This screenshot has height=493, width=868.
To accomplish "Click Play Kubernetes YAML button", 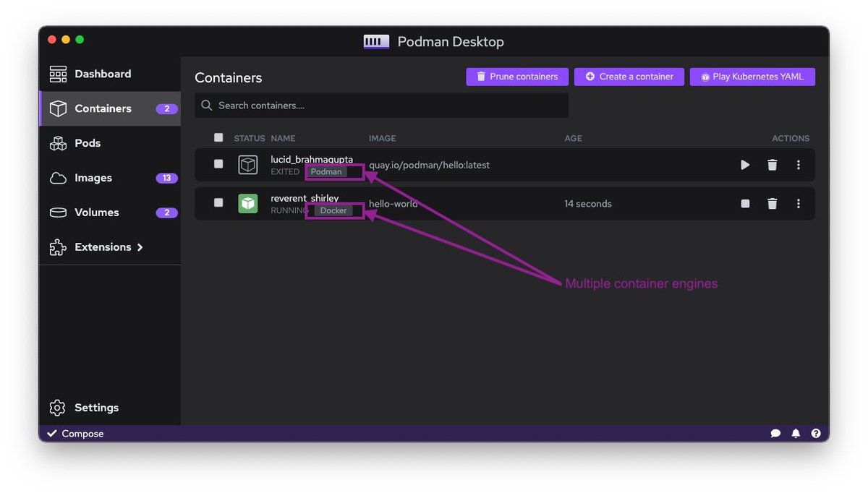I will point(753,77).
